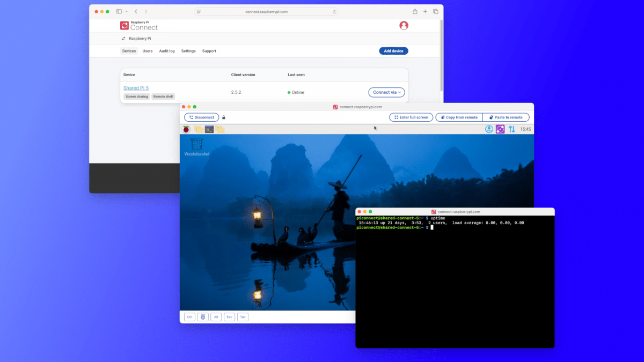644x362 pixels.
Task: Open the Raspberry Pi menu on remote desktop
Action: coord(186,129)
